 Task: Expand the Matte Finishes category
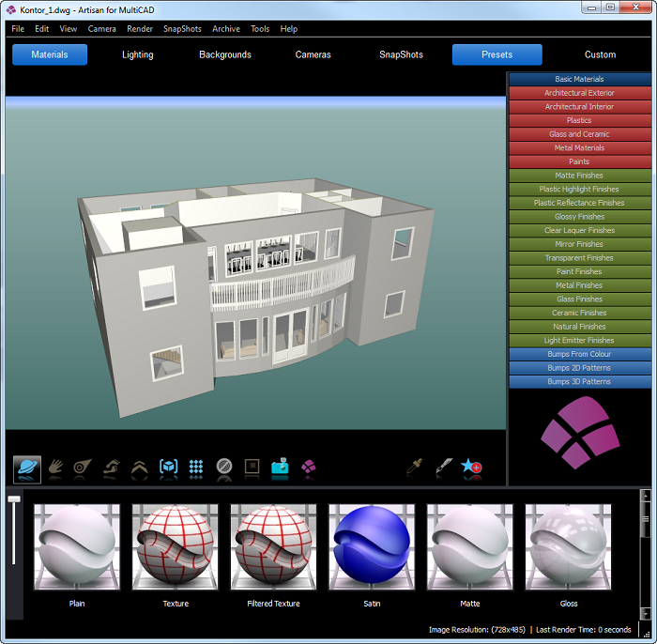580,176
